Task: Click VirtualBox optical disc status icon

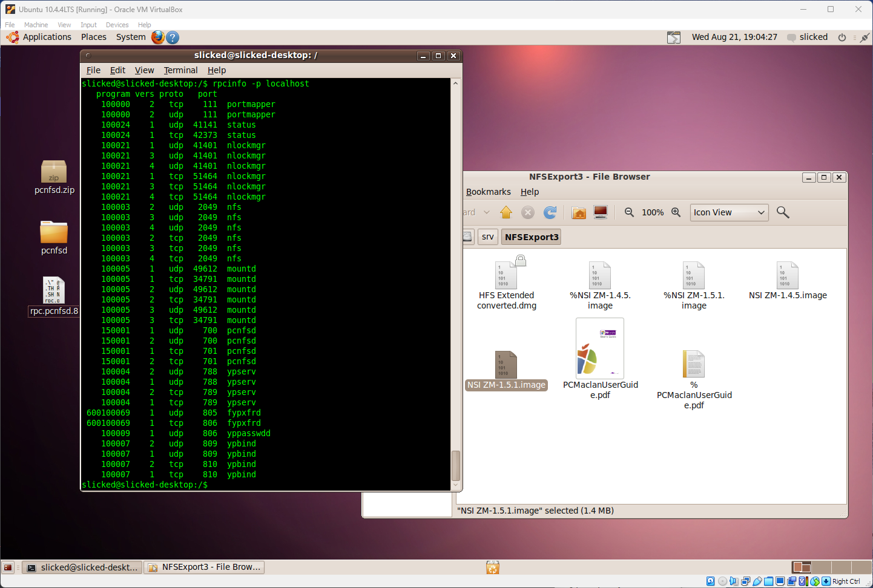Action: click(x=722, y=581)
